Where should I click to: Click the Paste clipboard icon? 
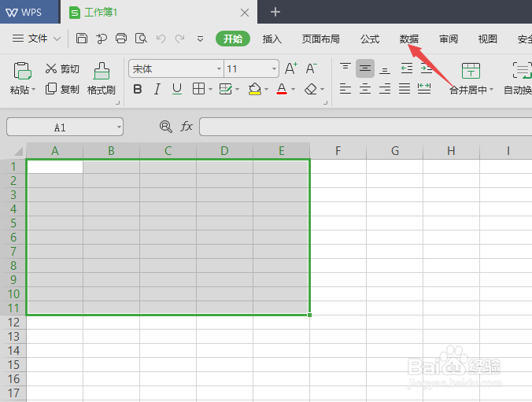point(22,71)
